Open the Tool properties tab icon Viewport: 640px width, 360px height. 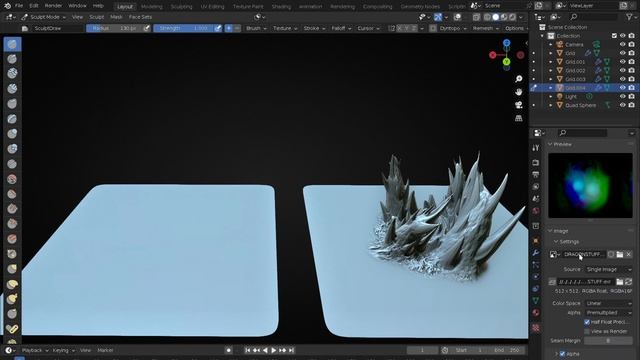[536, 147]
